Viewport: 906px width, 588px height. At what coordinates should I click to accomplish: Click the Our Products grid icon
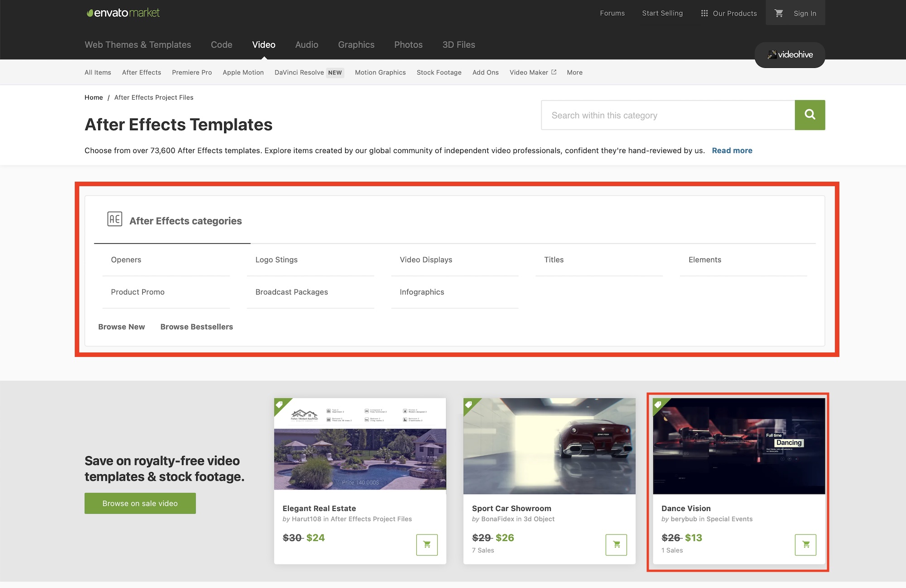704,13
